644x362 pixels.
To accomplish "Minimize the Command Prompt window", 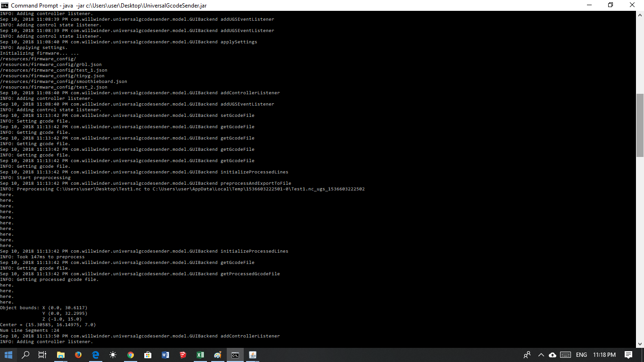I will (589, 5).
